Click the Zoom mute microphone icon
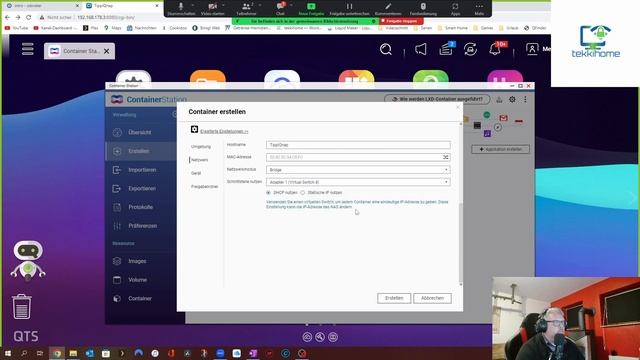Viewport: 640px width, 360px height. [x=181, y=7]
